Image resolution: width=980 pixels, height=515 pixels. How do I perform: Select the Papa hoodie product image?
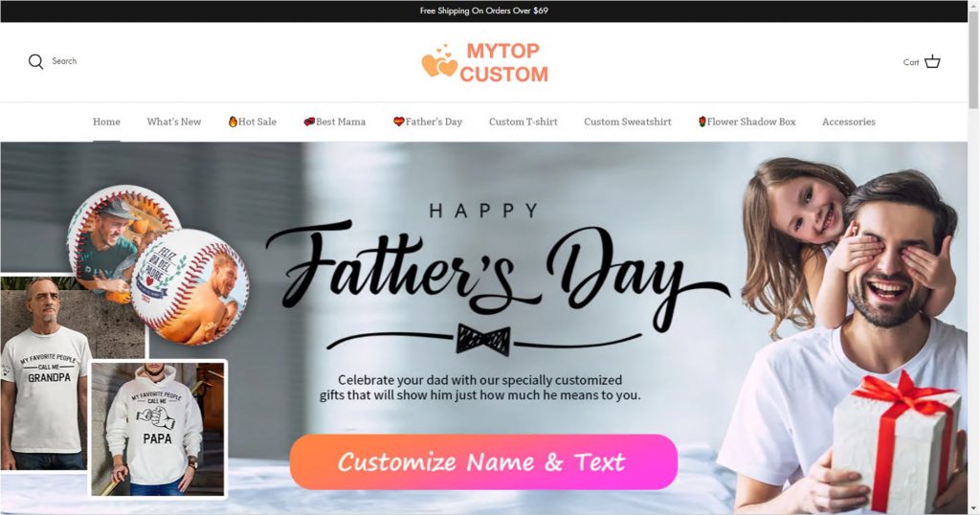coord(158,429)
